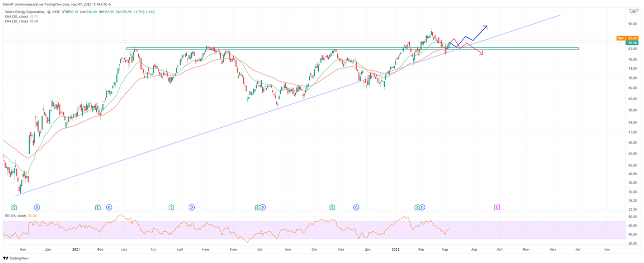Click the 54.00 price axis label
Viewport: 644px width, 263px height.
click(633, 122)
